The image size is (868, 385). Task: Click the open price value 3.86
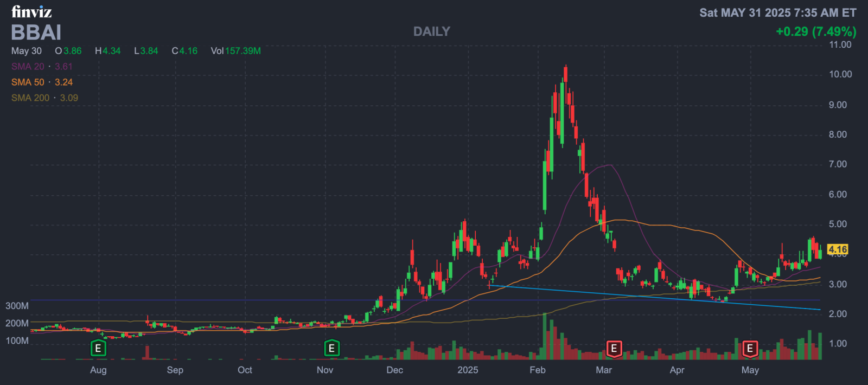pos(73,50)
